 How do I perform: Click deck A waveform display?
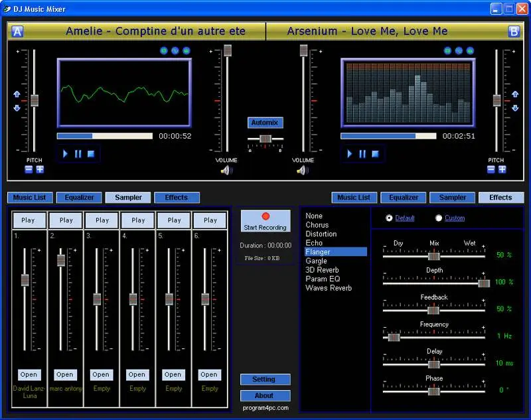tap(124, 93)
